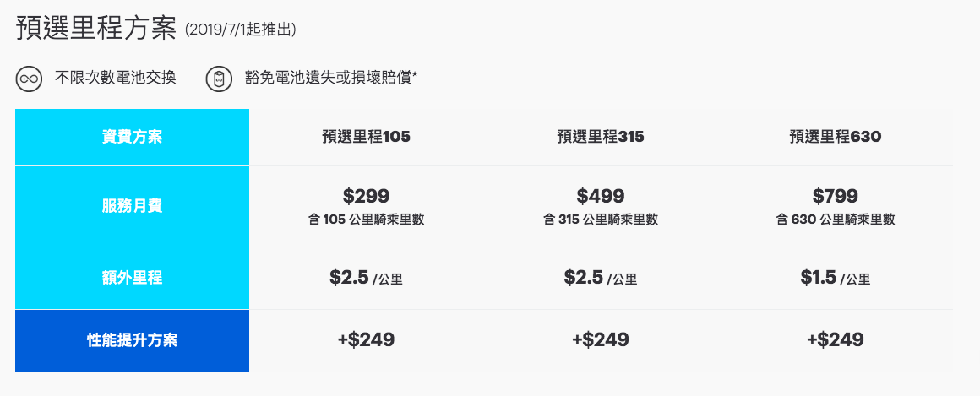Screen dimensions: 980x396
Task: Click the battery loss waiver icon
Action: pos(219,79)
